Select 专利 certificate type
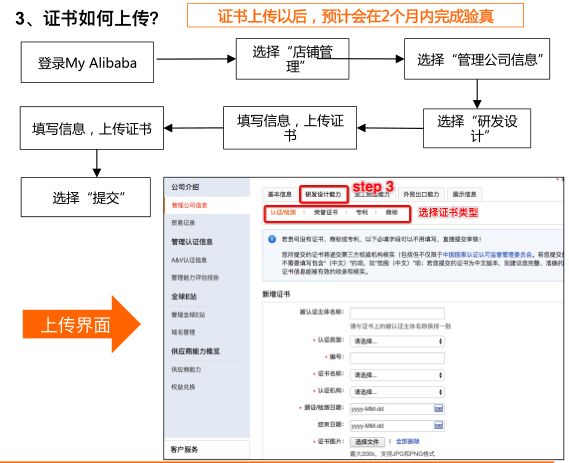The image size is (569, 463). pos(362,213)
